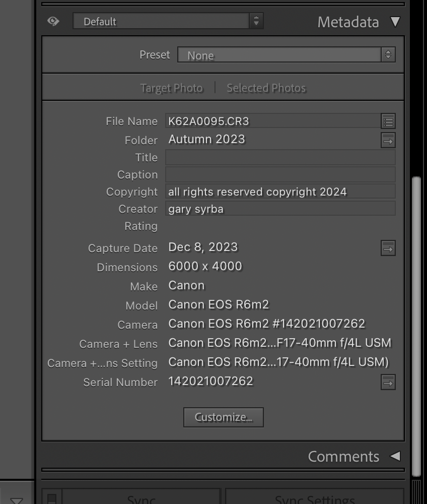The width and height of the screenshot is (427, 504).
Task: Click the go-to-folder arrow beside Autumn 2023
Action: [388, 140]
